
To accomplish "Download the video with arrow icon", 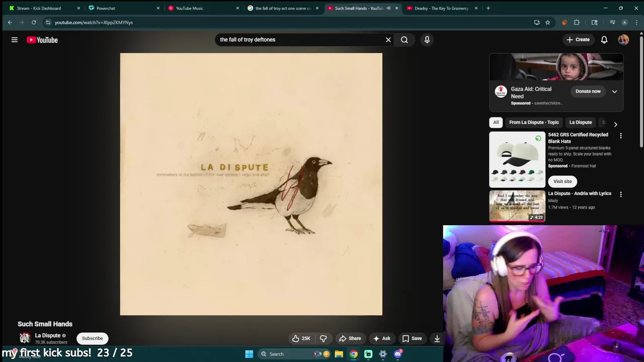I will coord(437,338).
